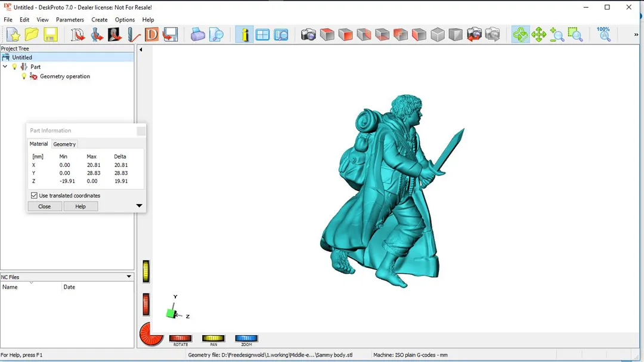Switch to the Material tab
644x362 pixels.
[39, 144]
